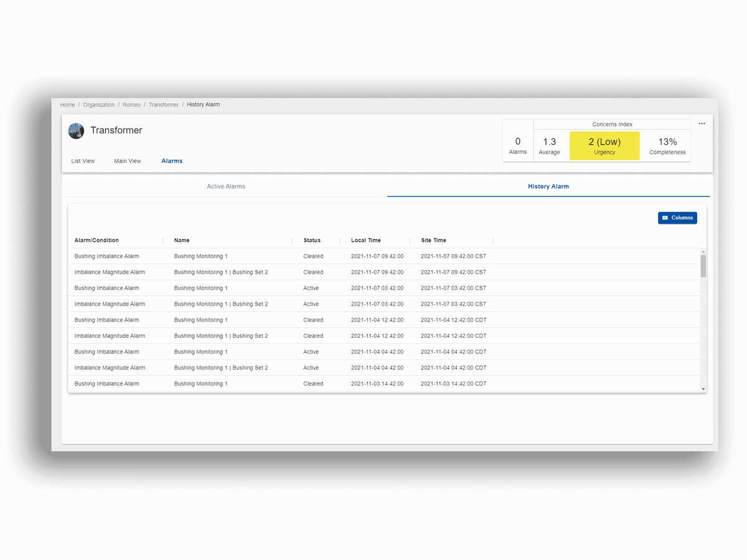The width and height of the screenshot is (747, 560).
Task: Go to Home in the breadcrumb
Action: [x=67, y=105]
